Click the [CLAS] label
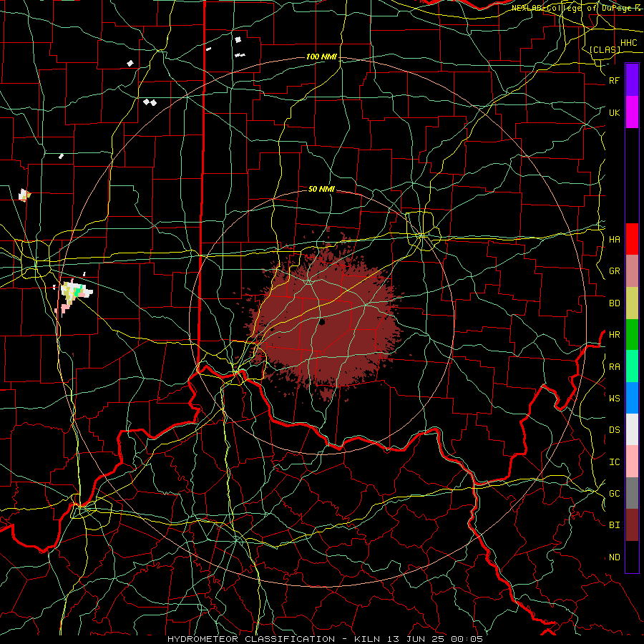The width and height of the screenshot is (644, 644). point(605,50)
